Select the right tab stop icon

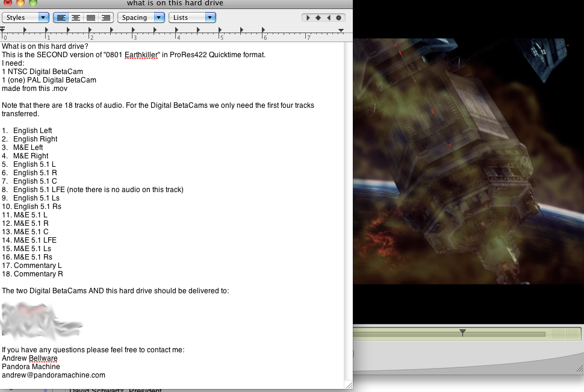pos(329,17)
